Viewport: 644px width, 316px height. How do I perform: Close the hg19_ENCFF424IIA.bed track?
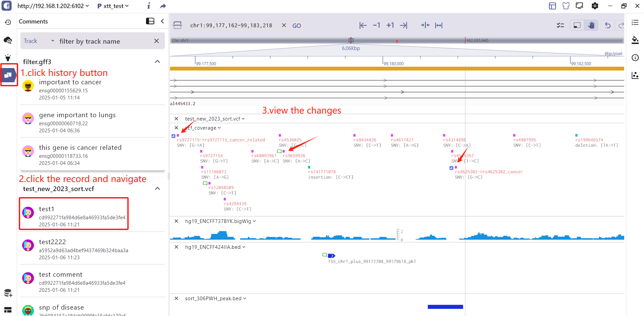[176, 247]
